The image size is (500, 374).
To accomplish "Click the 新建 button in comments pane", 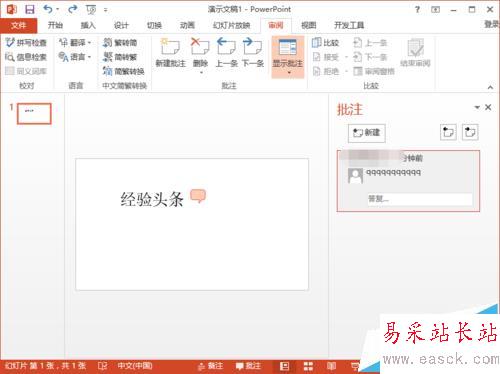I will point(367,133).
